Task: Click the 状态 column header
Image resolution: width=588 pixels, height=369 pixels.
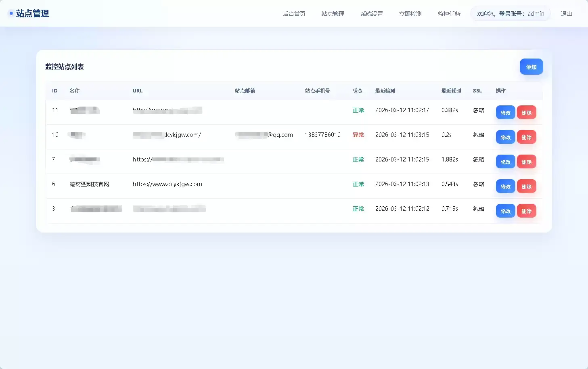Action: pos(358,90)
